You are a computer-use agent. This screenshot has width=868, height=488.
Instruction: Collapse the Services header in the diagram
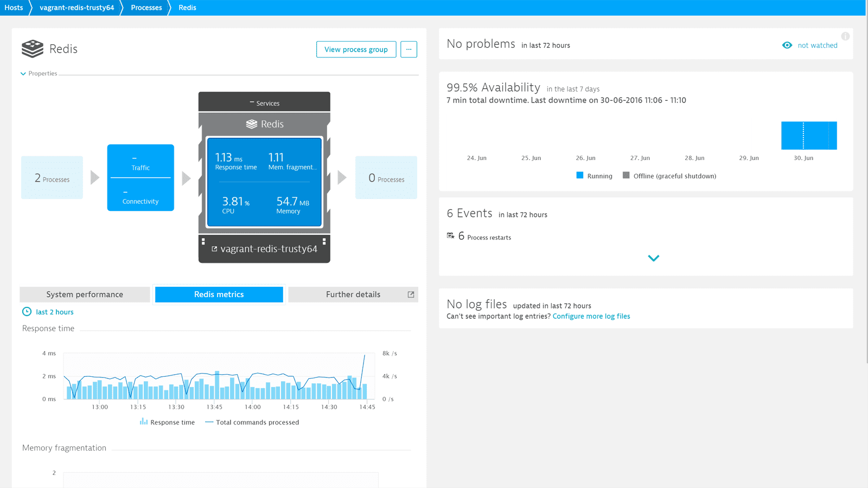pyautogui.click(x=264, y=102)
